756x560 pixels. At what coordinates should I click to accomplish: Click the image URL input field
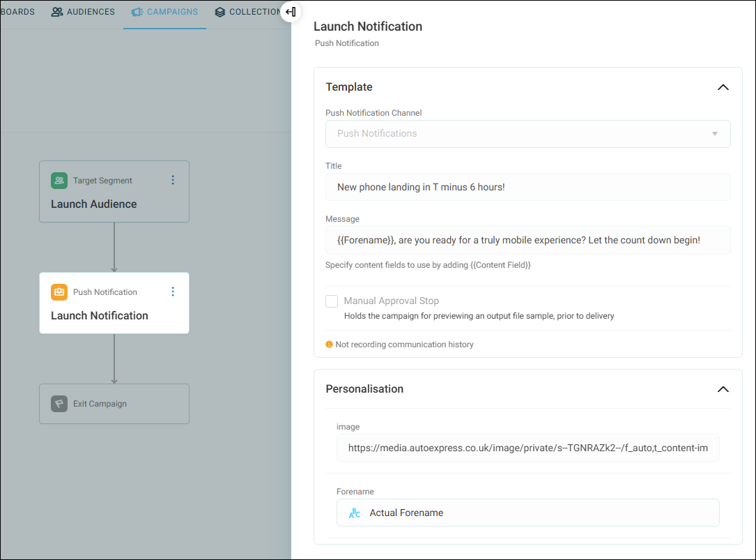click(x=528, y=448)
